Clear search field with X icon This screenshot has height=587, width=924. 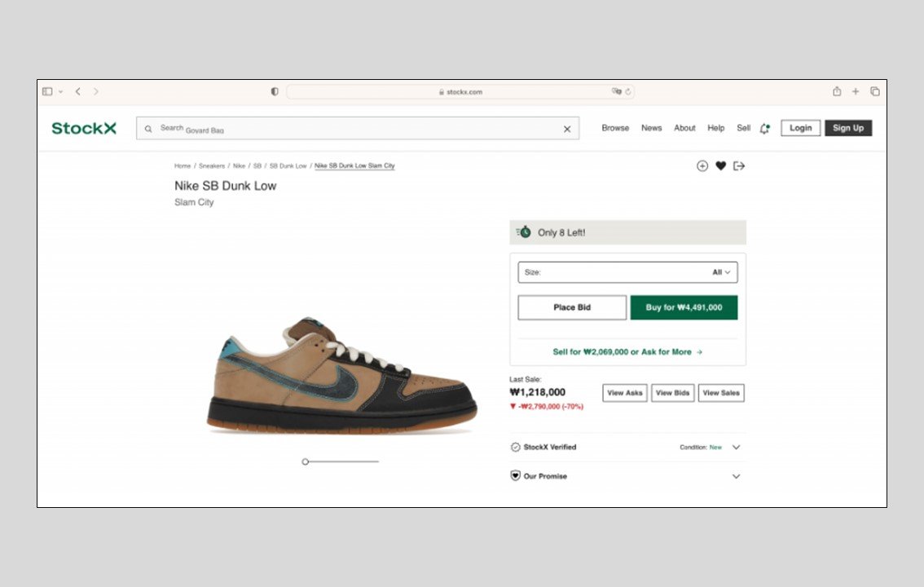click(x=567, y=129)
